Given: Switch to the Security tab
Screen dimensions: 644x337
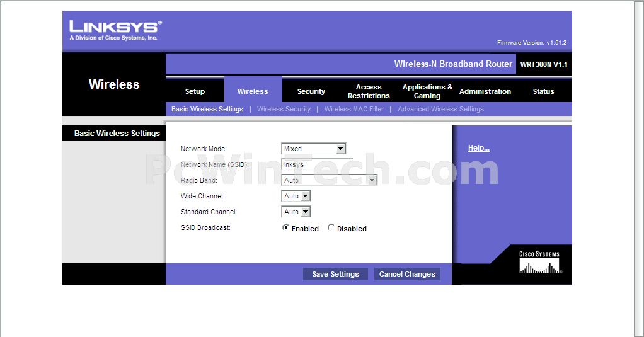Looking at the screenshot, I should pos(311,91).
